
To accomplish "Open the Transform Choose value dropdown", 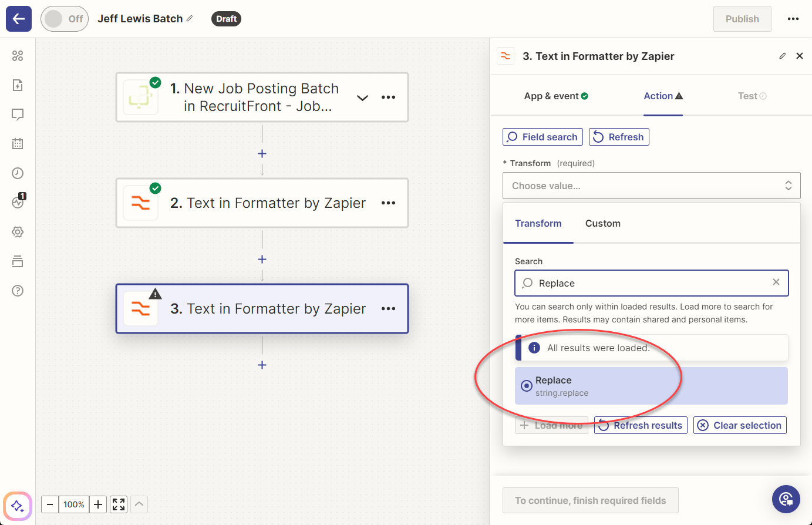I will (x=652, y=186).
